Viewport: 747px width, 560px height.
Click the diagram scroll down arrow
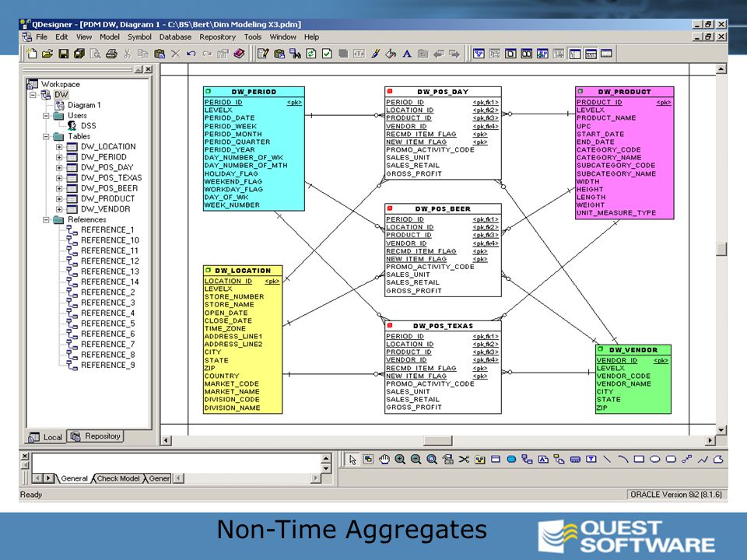[721, 430]
